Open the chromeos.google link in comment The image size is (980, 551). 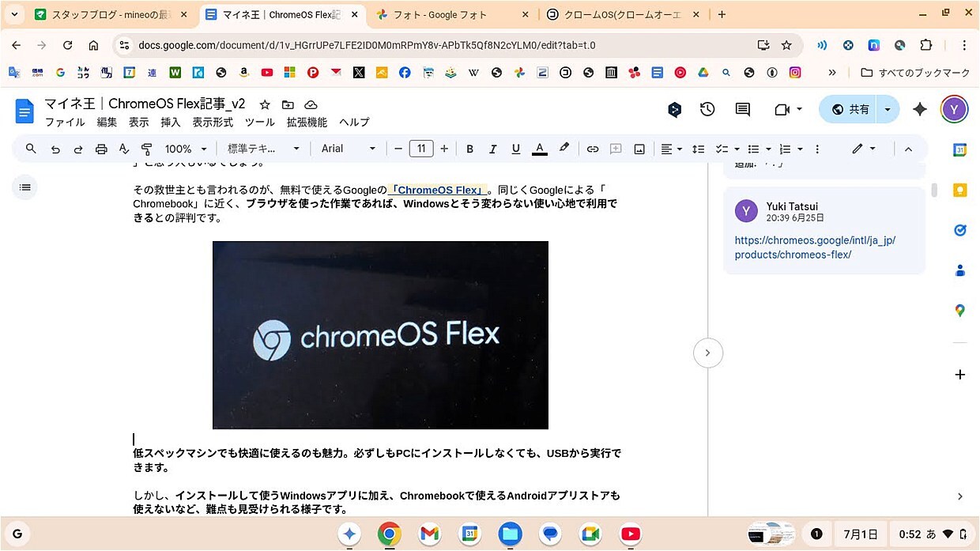(x=814, y=247)
